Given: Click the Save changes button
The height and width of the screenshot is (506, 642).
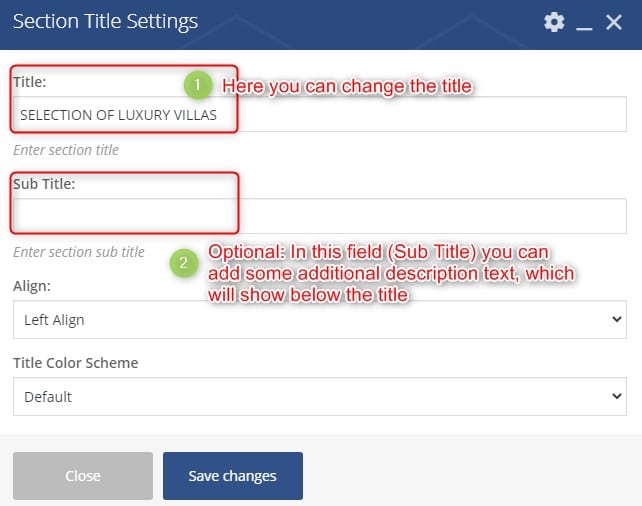Looking at the screenshot, I should click(x=232, y=476).
